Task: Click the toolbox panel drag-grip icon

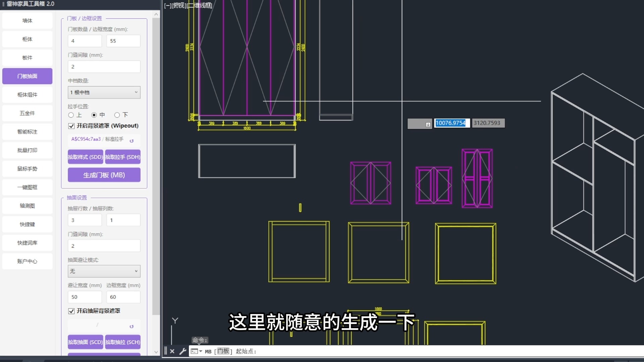Action: pos(3,4)
